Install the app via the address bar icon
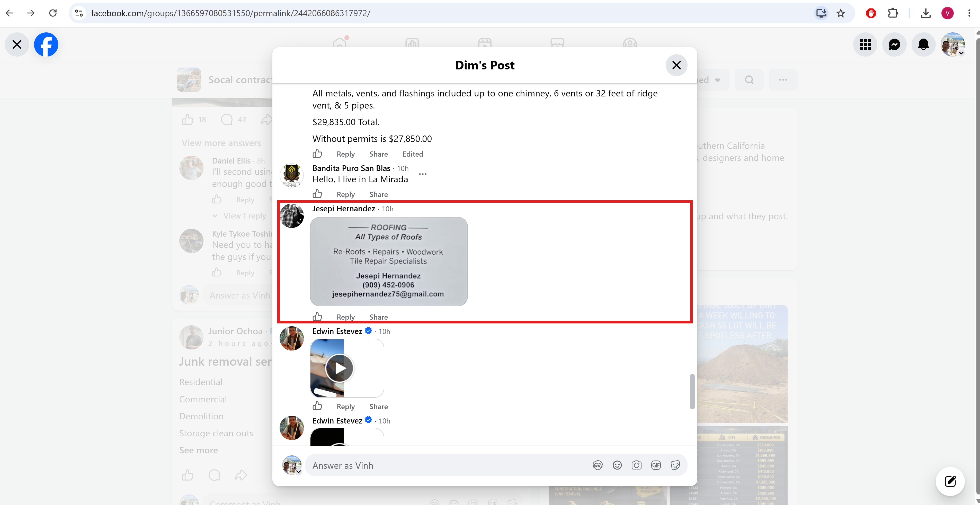Image resolution: width=980 pixels, height=505 pixels. click(x=821, y=13)
